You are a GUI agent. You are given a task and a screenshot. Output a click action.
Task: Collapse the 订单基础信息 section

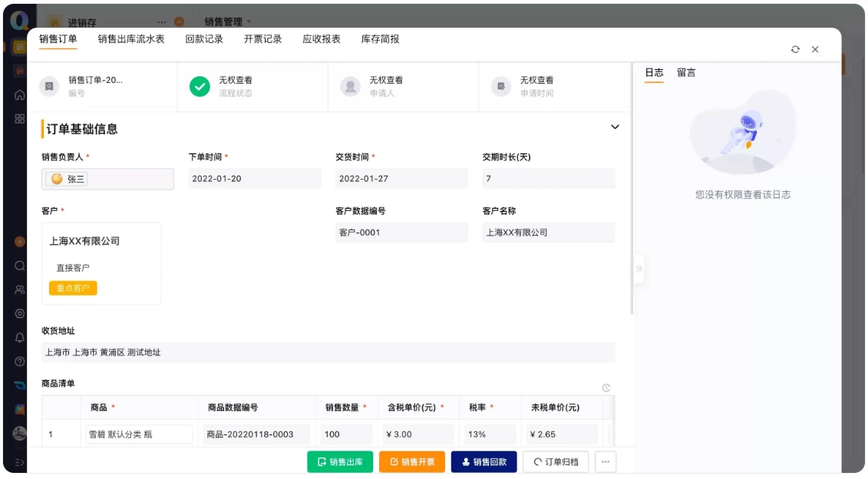point(614,127)
